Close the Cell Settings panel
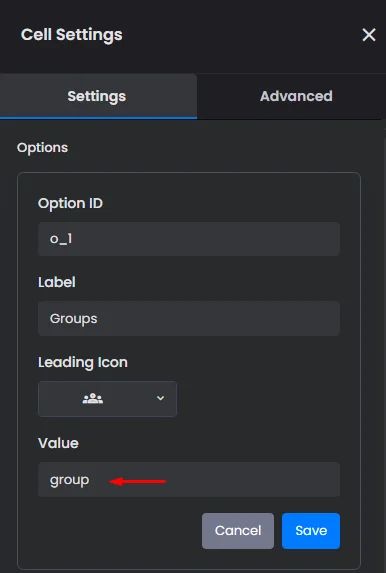 (x=369, y=35)
